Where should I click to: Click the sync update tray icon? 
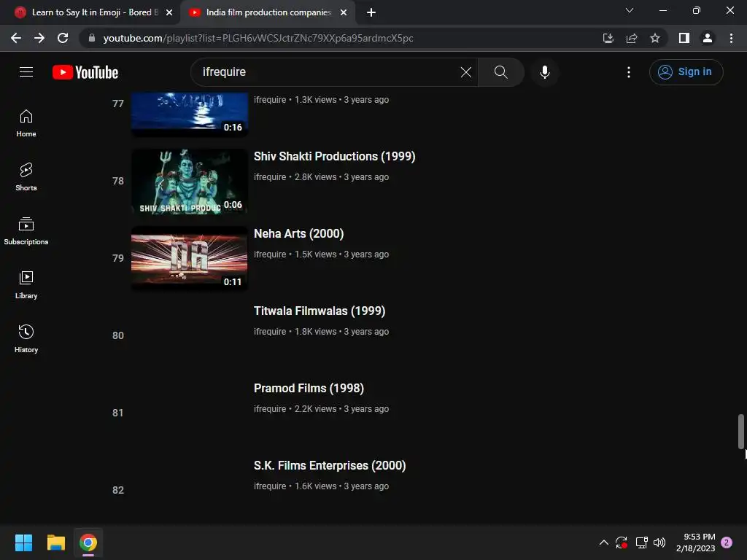622,542
